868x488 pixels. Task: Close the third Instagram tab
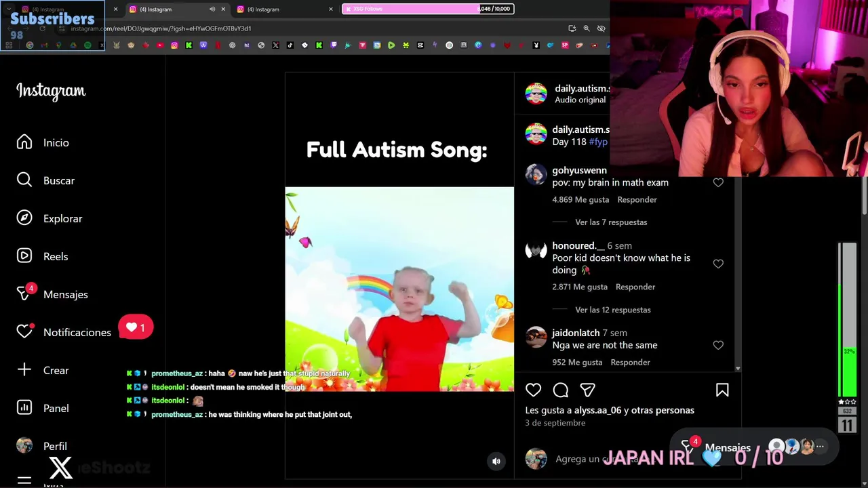click(331, 9)
